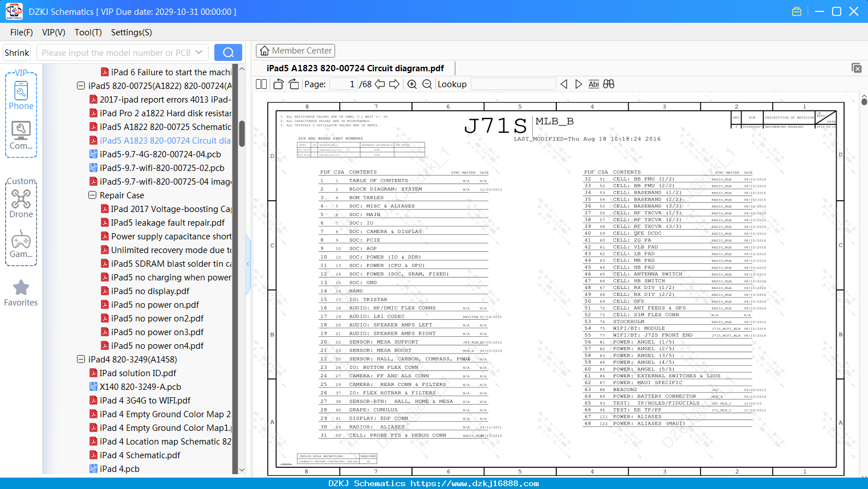
Task: Open the Game console category
Action: click(21, 244)
